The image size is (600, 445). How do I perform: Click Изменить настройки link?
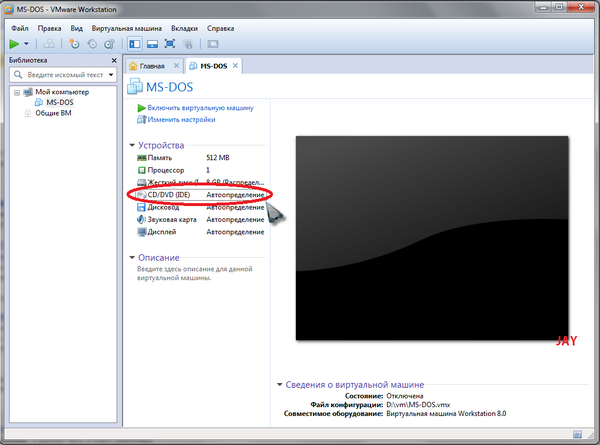181,119
